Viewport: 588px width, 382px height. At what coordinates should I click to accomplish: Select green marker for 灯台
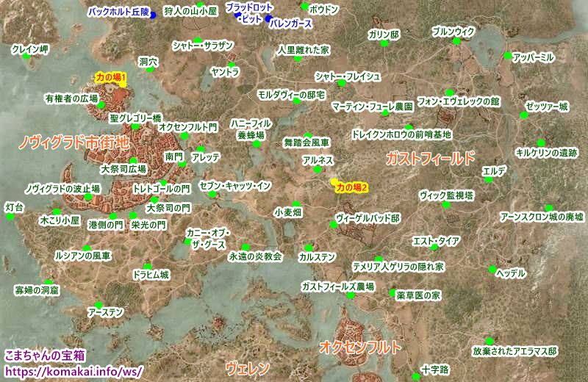coord(10,217)
